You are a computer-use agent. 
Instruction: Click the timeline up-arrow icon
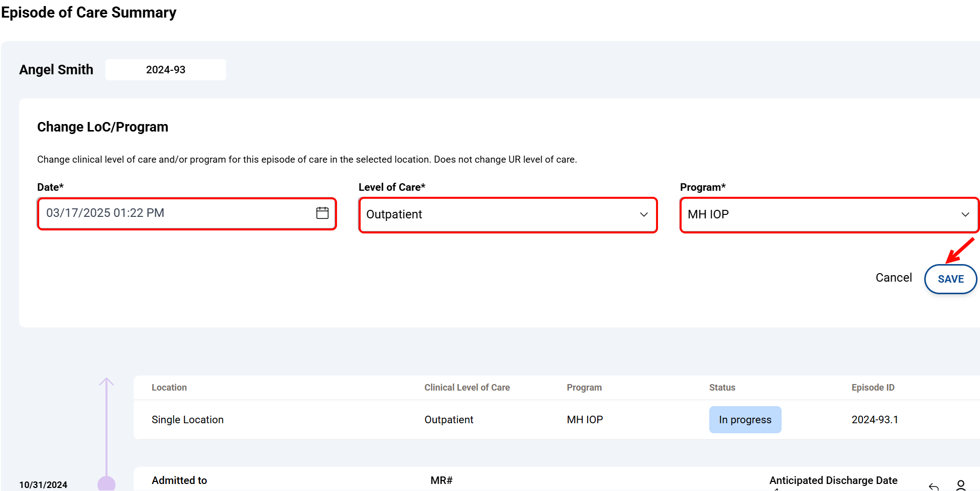(x=106, y=383)
